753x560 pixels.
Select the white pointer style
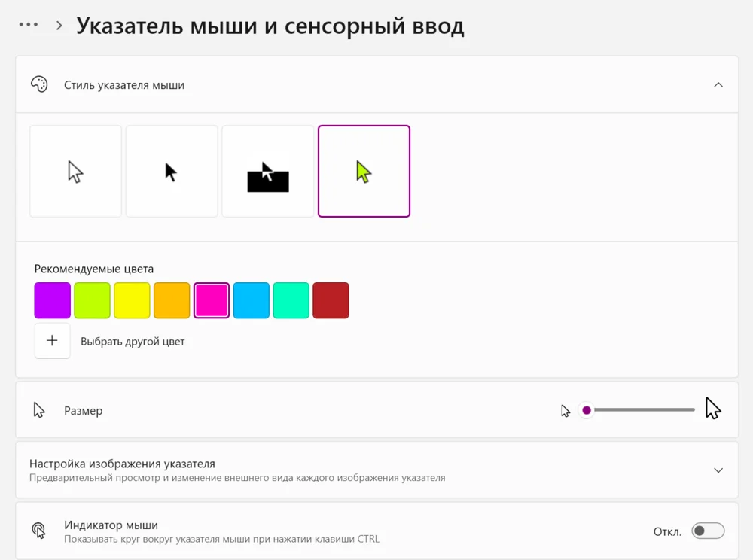click(76, 172)
